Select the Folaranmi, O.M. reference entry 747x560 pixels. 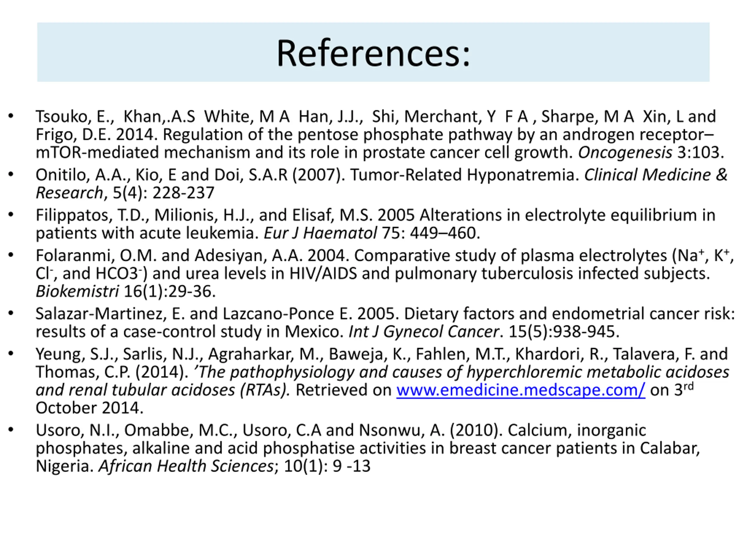pyautogui.click(x=385, y=273)
